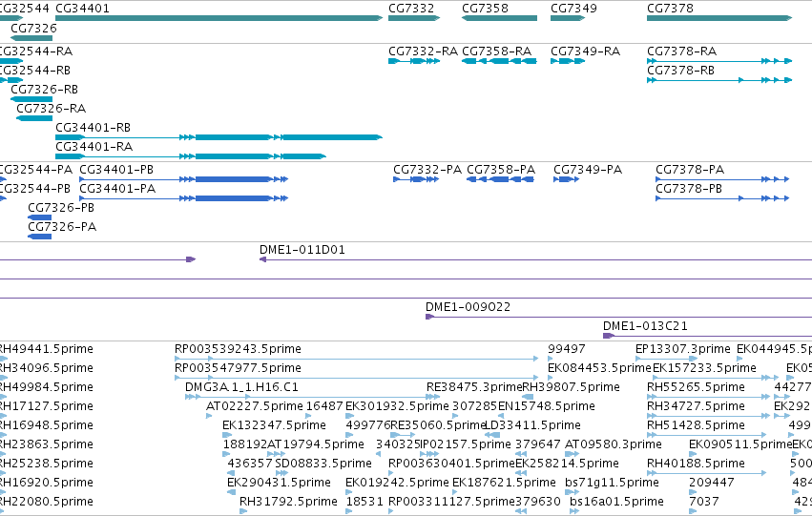812x516 pixels.
Task: Click EST LD33411.5prime
Action: [x=532, y=425]
